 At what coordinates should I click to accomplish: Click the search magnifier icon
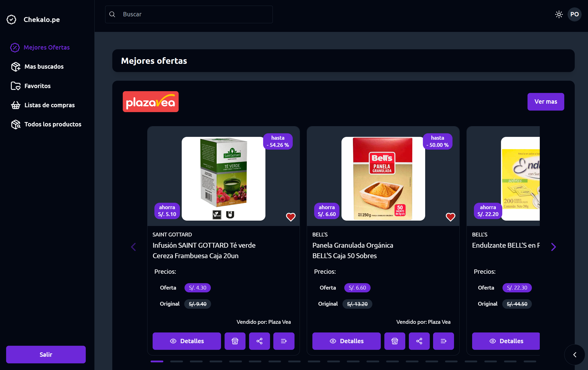pos(112,14)
